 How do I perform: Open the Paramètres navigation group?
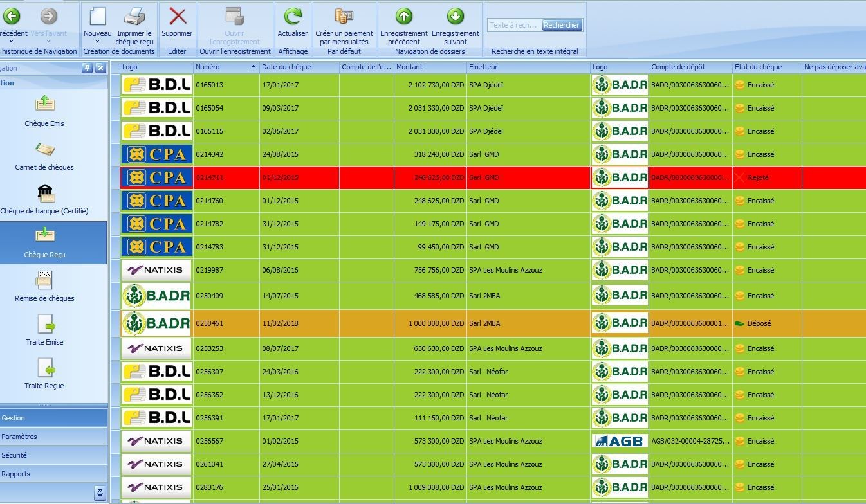coord(53,437)
